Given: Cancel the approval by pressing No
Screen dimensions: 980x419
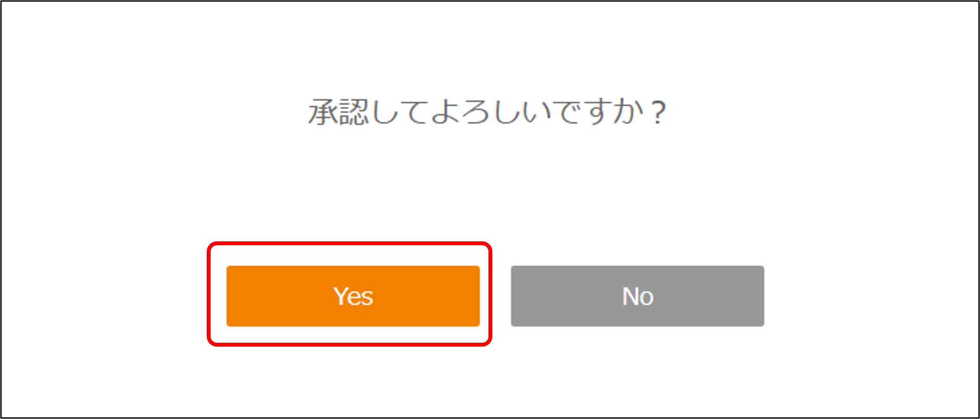Looking at the screenshot, I should (x=637, y=296).
